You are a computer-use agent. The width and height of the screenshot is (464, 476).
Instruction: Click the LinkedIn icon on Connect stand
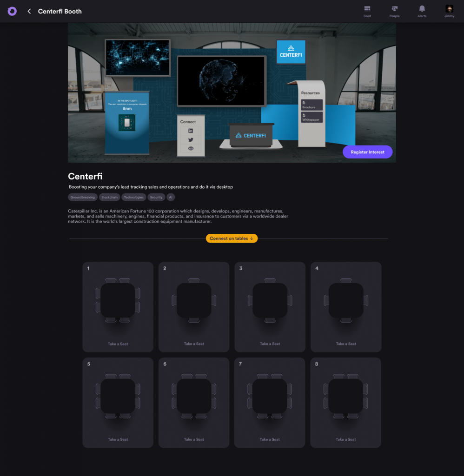[191, 131]
